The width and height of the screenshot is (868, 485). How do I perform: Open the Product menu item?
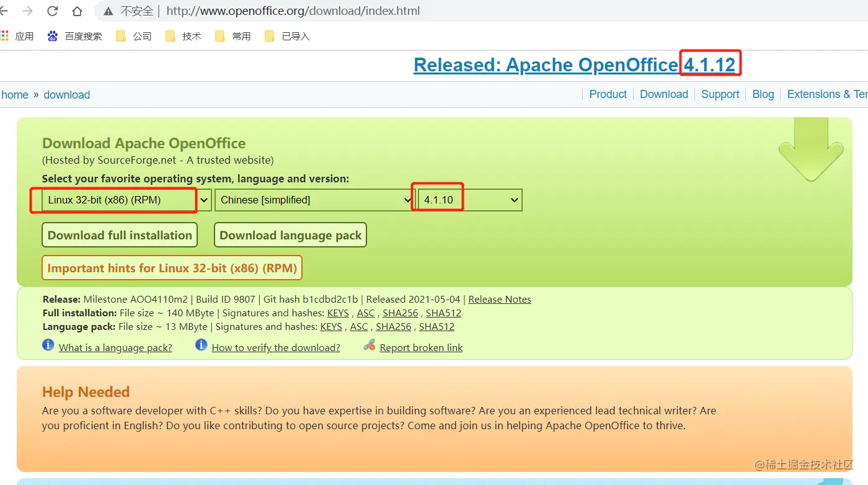pos(608,94)
